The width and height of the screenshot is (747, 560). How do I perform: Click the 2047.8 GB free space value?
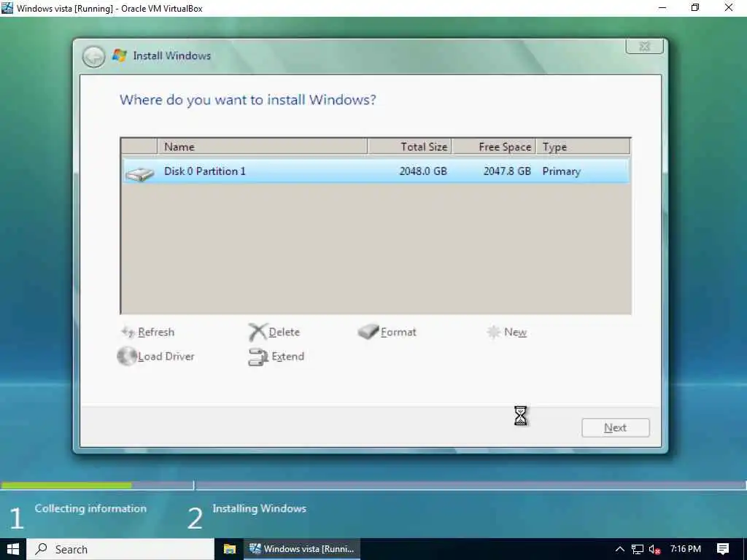click(x=507, y=171)
